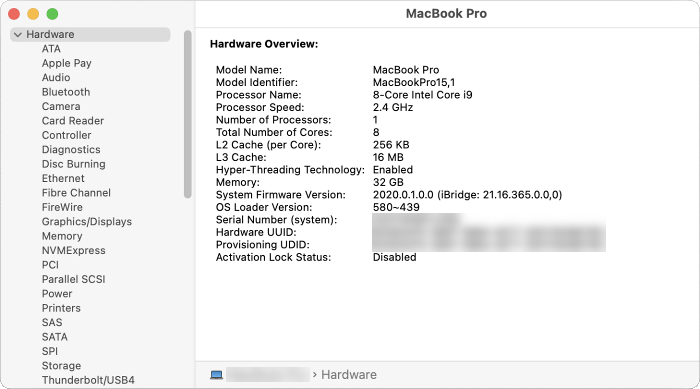The height and width of the screenshot is (389, 700).
Task: Select Memory in the sidebar list
Action: tap(62, 236)
